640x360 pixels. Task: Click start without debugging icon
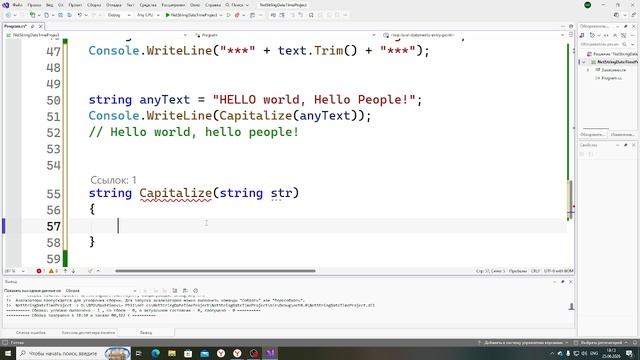pos(229,15)
